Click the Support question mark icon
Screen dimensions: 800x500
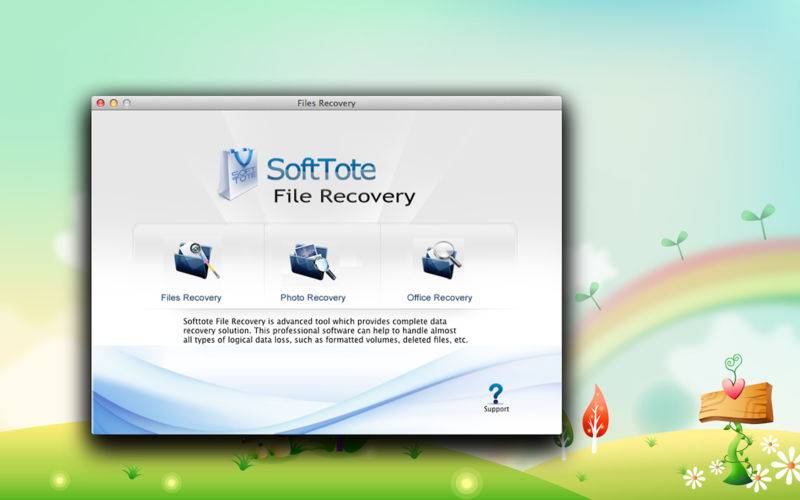click(x=495, y=393)
